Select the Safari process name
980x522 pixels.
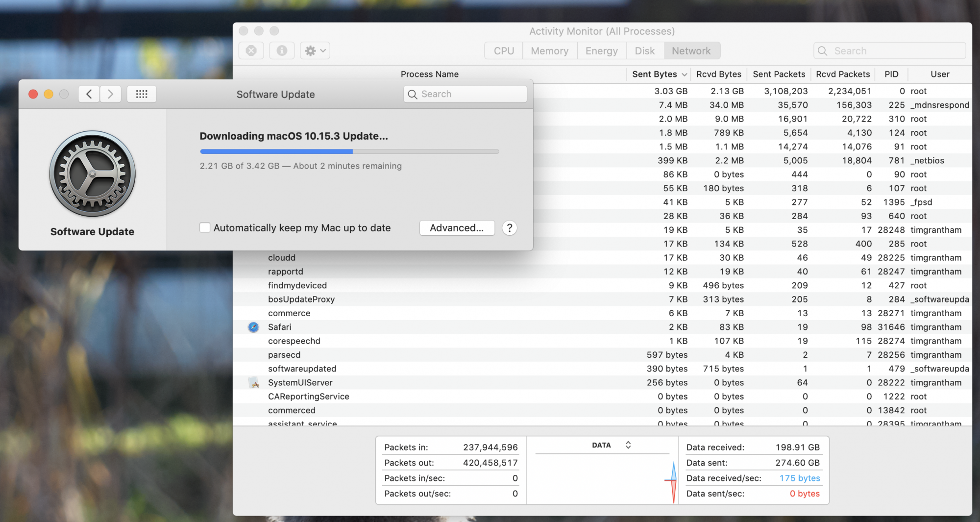tap(279, 327)
